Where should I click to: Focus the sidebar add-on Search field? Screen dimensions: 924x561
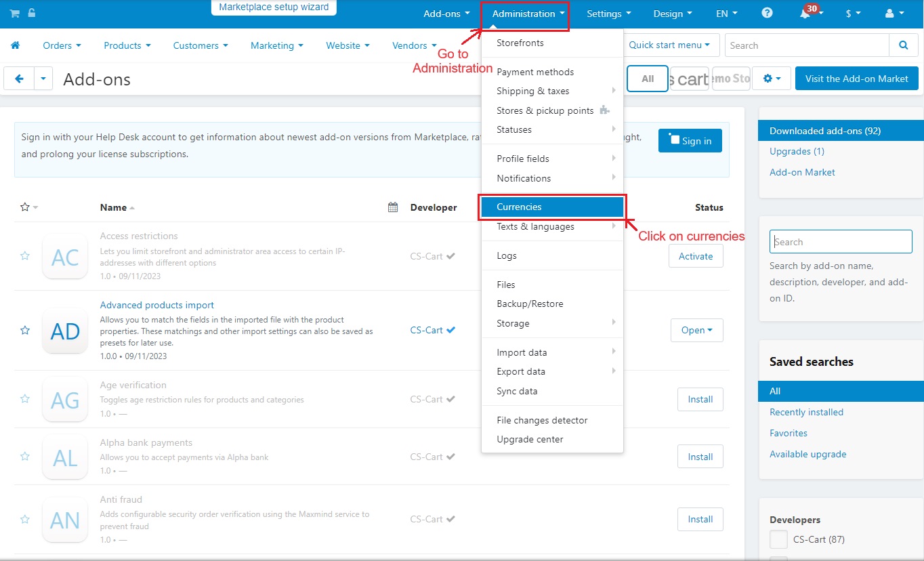tap(841, 242)
